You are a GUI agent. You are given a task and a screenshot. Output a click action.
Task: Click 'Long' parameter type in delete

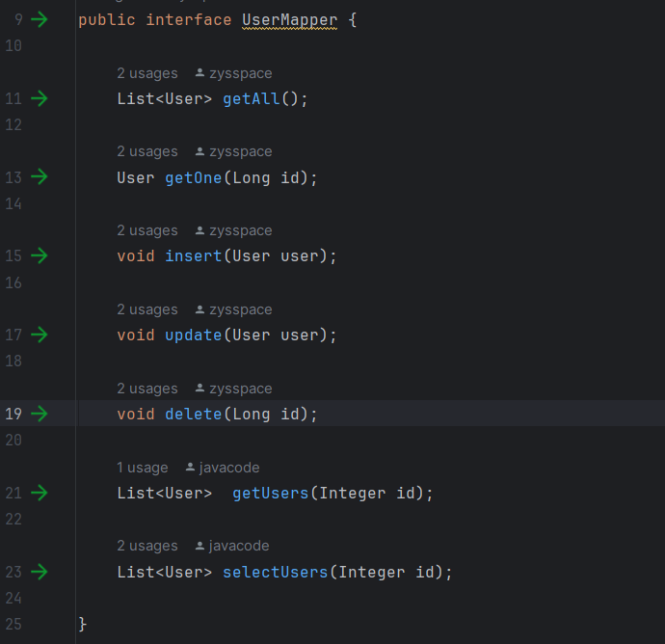click(x=252, y=415)
